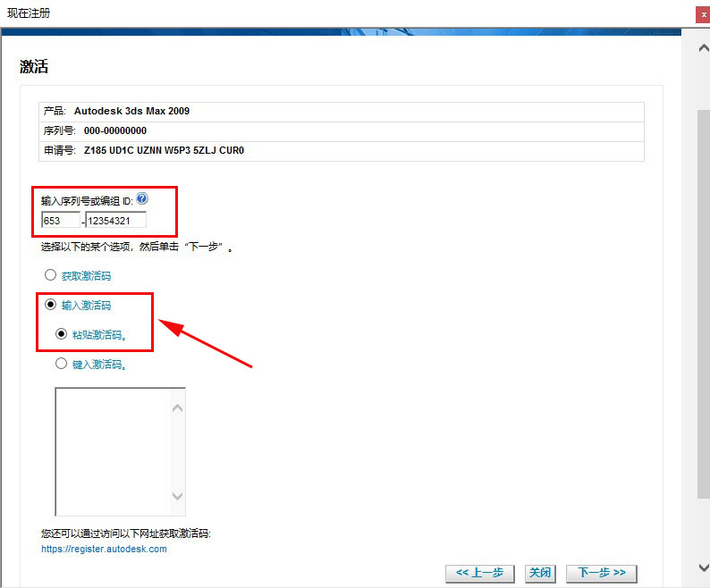The image size is (710, 588).
Task: Click the request code Z185 UD1C UZNN text
Action: point(164,150)
